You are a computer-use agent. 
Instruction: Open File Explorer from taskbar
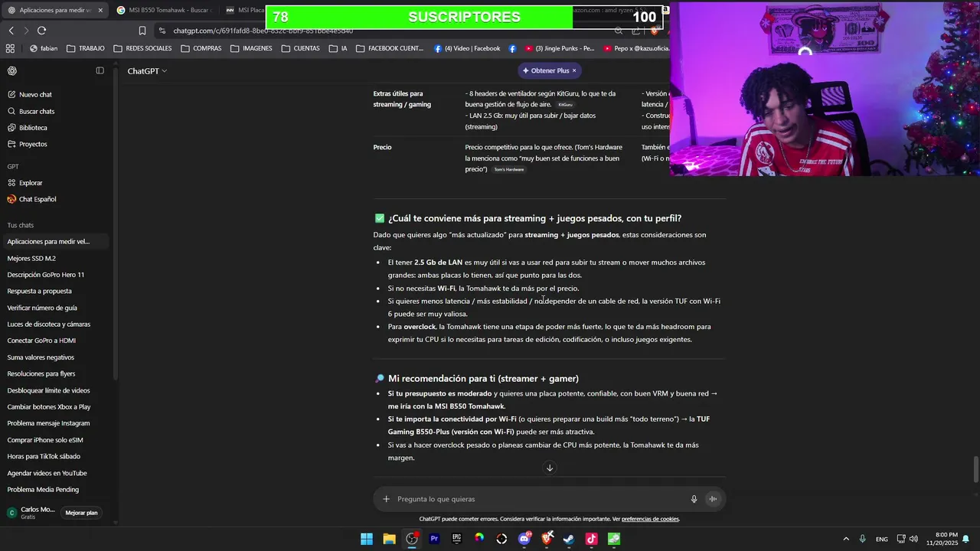coord(389,539)
